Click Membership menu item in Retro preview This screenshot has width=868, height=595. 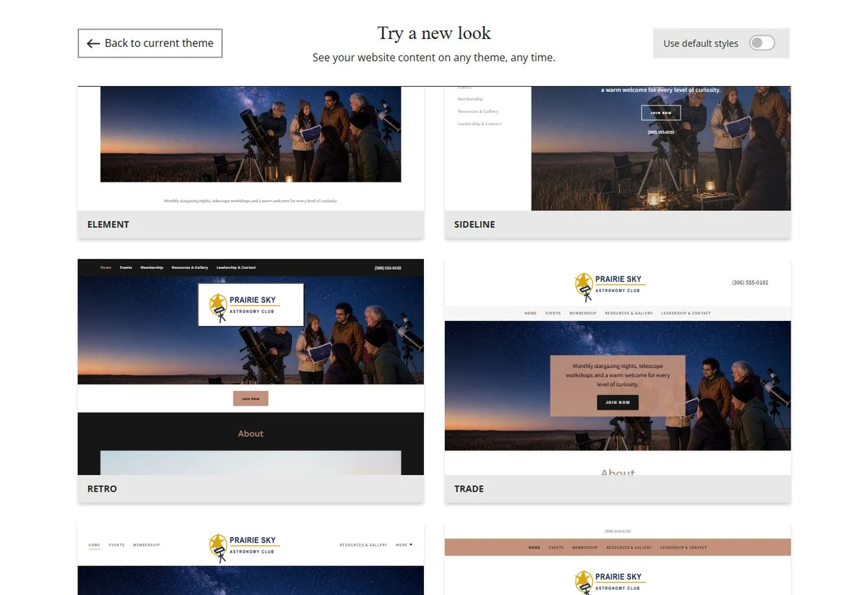(x=152, y=267)
